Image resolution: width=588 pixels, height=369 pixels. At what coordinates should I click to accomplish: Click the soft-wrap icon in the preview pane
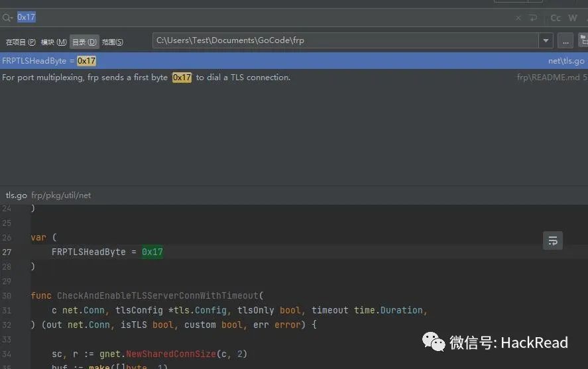(553, 240)
